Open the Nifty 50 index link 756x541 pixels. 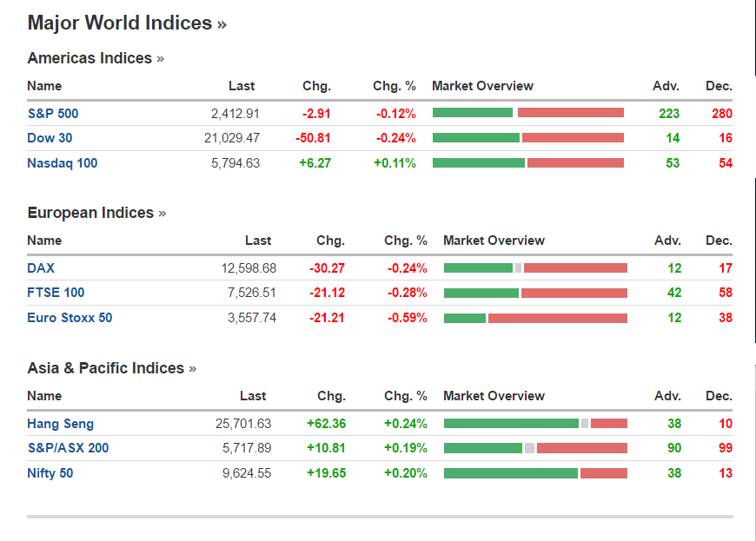[50, 473]
